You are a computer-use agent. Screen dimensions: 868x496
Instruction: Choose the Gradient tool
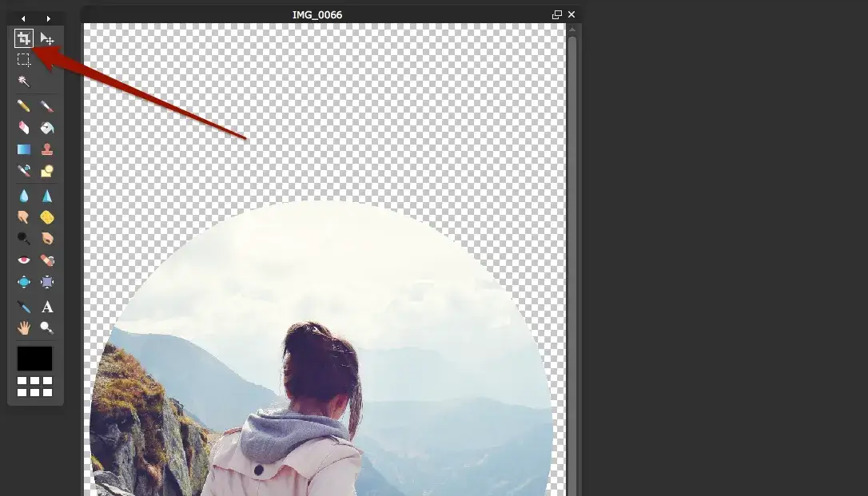point(24,149)
